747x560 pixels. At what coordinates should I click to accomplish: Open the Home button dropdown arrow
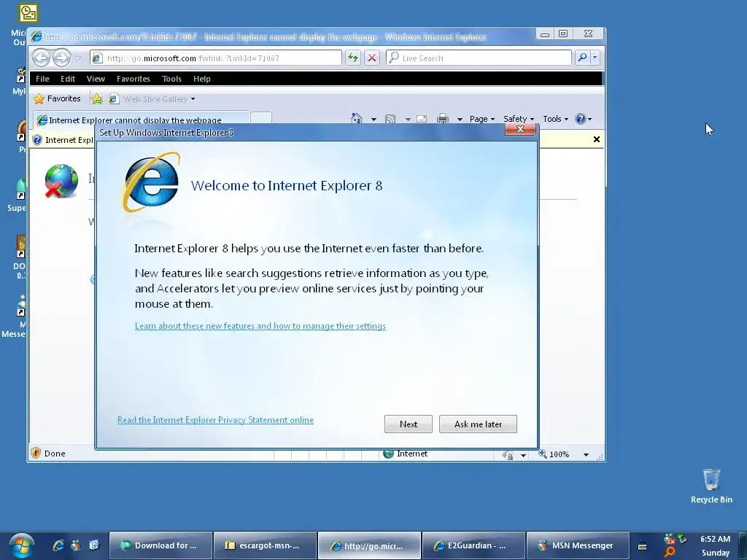[x=373, y=119]
